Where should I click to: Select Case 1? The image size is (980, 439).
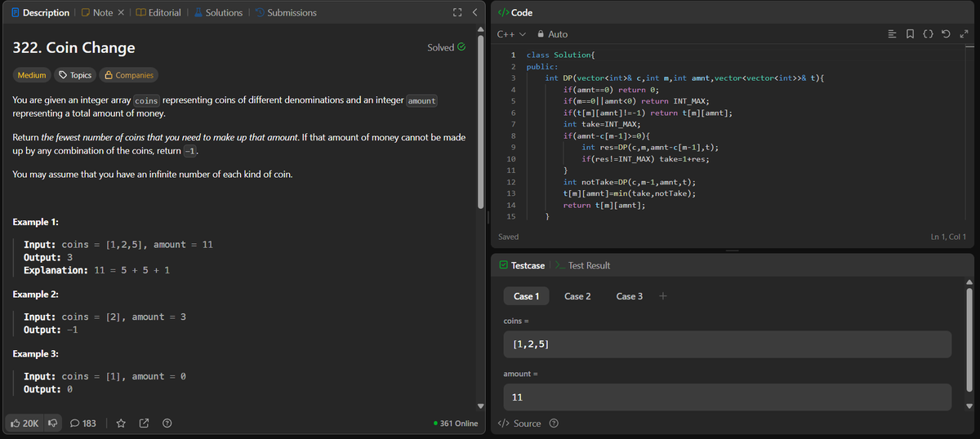coord(527,296)
